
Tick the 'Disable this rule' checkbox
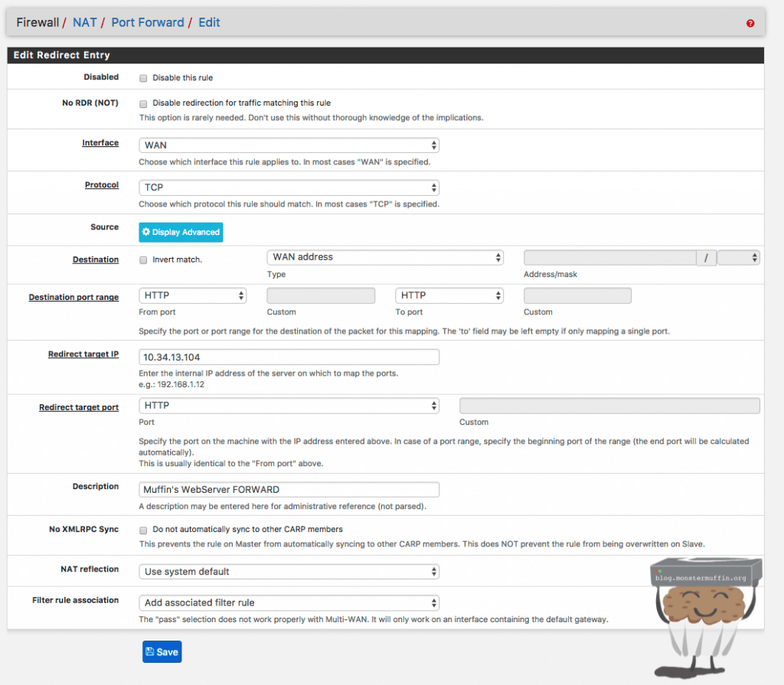coord(143,78)
